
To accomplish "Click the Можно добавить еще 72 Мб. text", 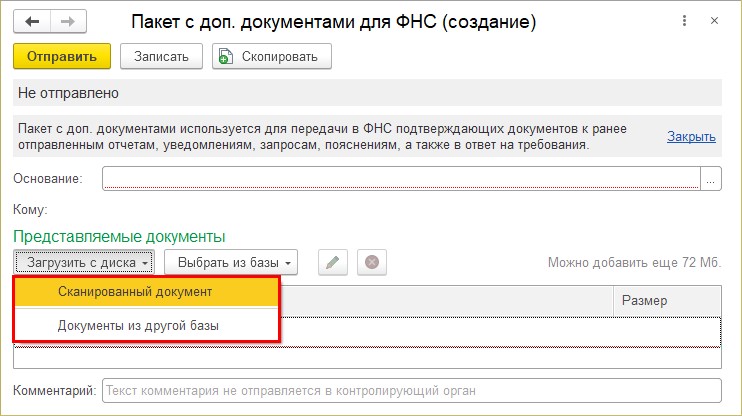I will point(635,262).
